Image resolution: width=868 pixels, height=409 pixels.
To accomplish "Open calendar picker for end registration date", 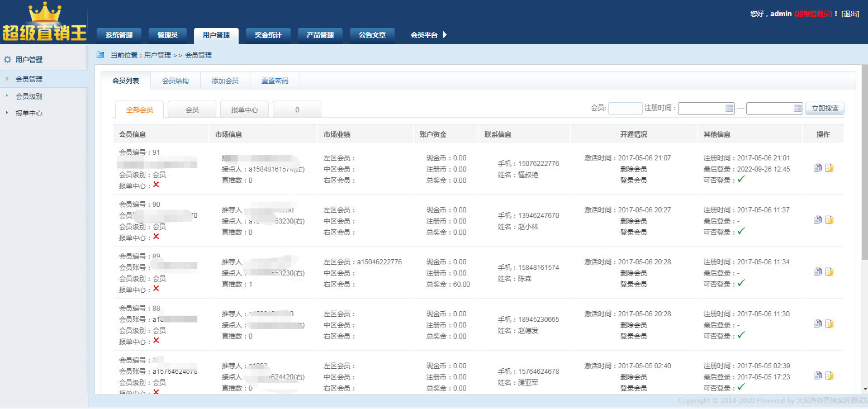I will coord(798,108).
